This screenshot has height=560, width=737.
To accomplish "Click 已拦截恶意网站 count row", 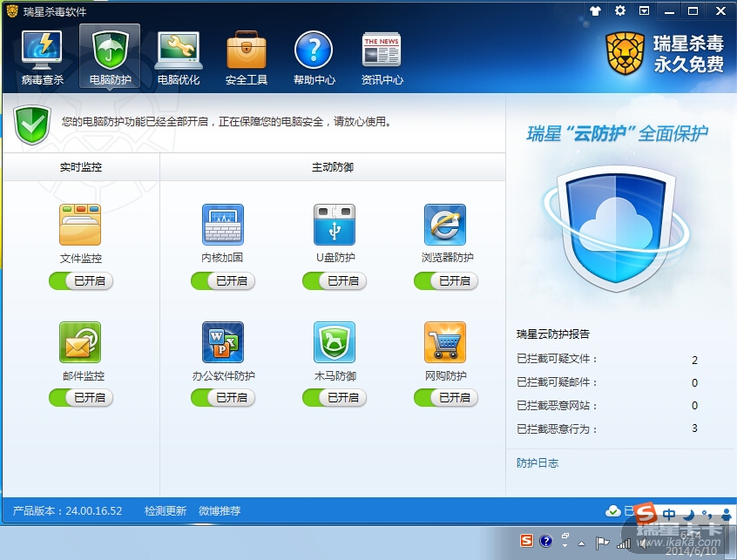I will [607, 406].
